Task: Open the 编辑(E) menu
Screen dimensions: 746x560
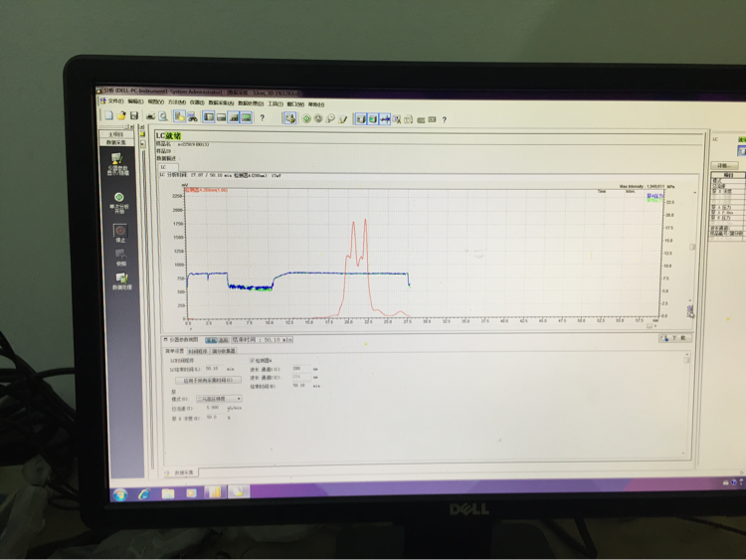Action: tap(135, 101)
